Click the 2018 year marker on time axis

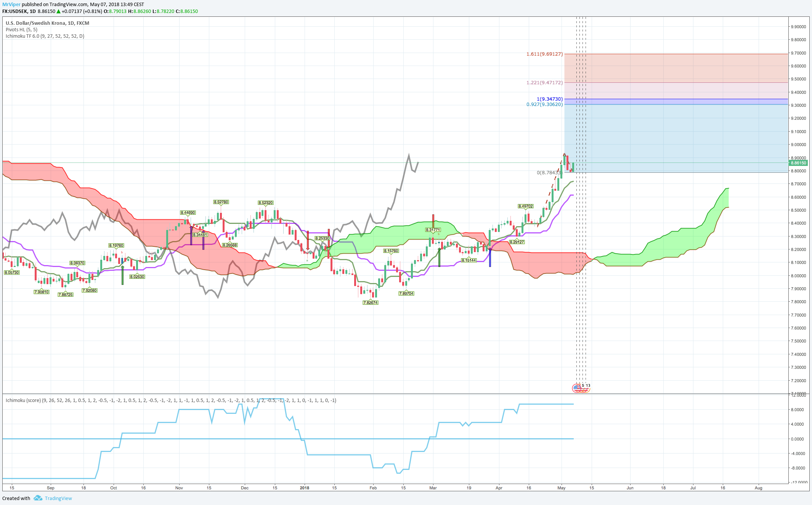tap(305, 488)
